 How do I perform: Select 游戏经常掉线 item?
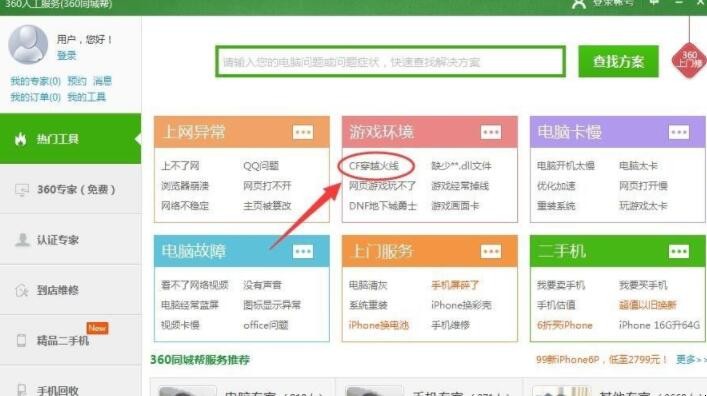point(460,186)
